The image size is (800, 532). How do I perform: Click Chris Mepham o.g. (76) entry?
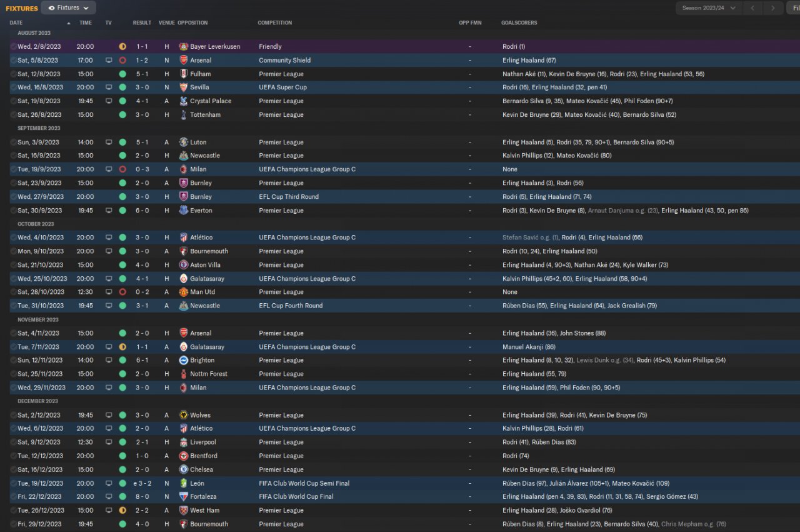694,524
